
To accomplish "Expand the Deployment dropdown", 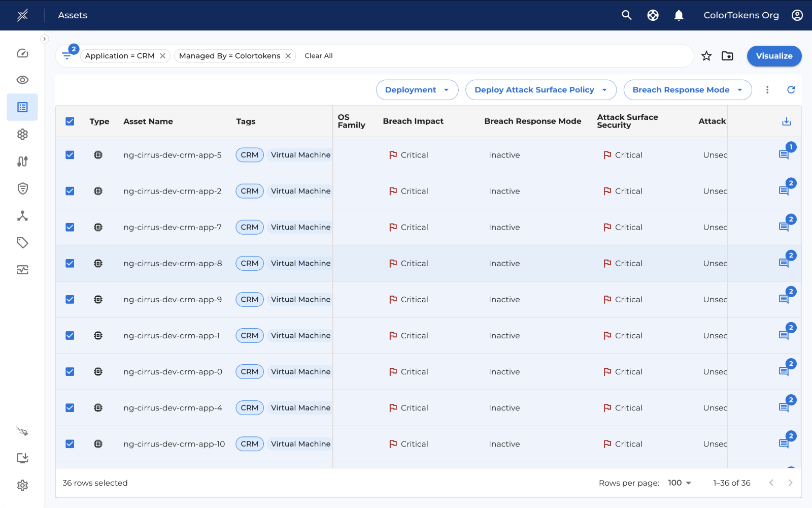I will point(417,90).
